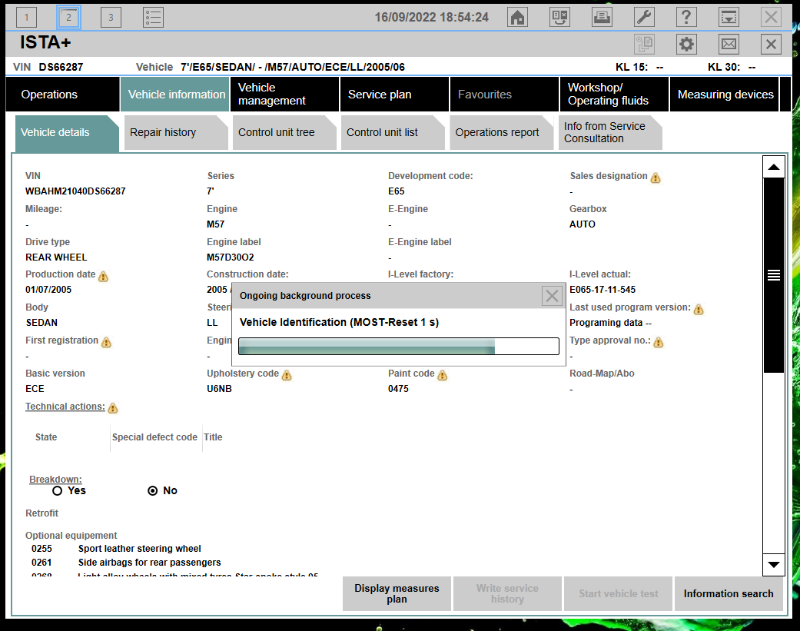This screenshot has width=800, height=631.
Task: Click the vertical scrollbar thumb
Action: pyautogui.click(x=773, y=275)
